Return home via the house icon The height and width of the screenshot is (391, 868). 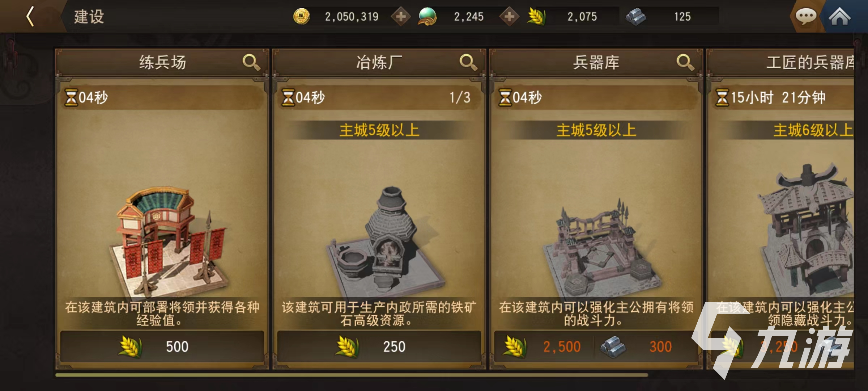pos(839,16)
